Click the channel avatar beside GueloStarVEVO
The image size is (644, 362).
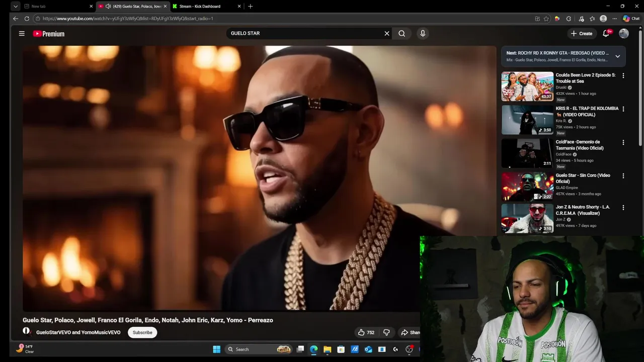tap(27, 331)
